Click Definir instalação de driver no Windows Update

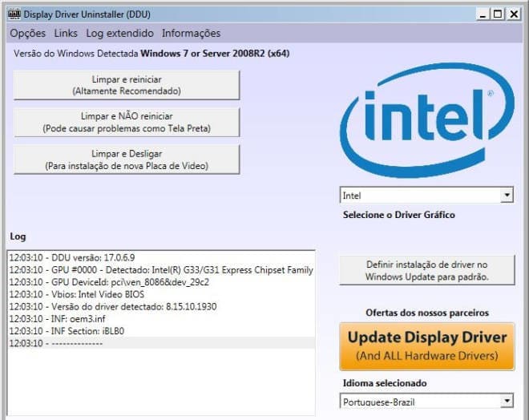(x=427, y=271)
